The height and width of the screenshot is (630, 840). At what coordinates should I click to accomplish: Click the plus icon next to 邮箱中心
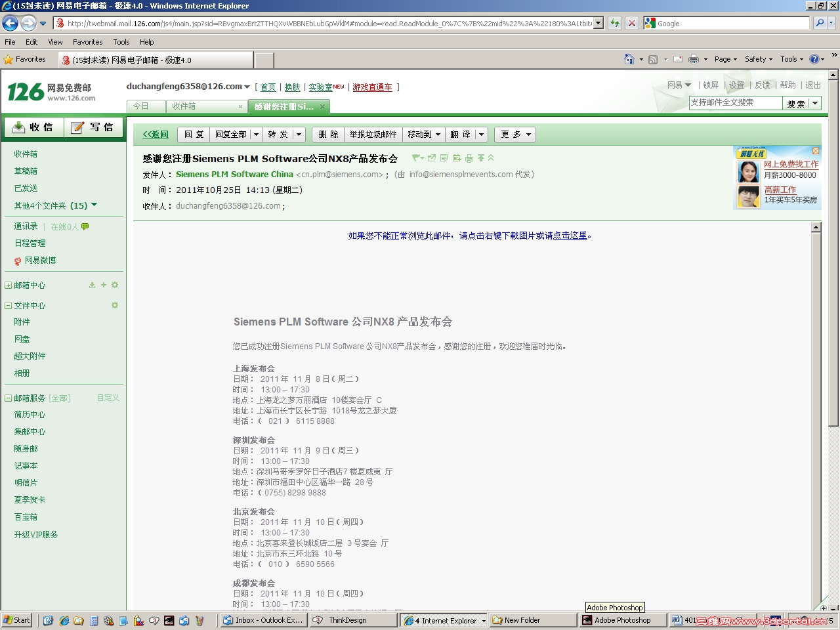click(104, 285)
